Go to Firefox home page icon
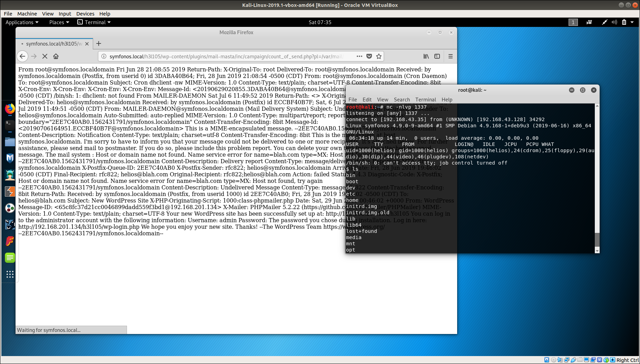Image resolution: width=640 pixels, height=364 pixels. (x=56, y=56)
